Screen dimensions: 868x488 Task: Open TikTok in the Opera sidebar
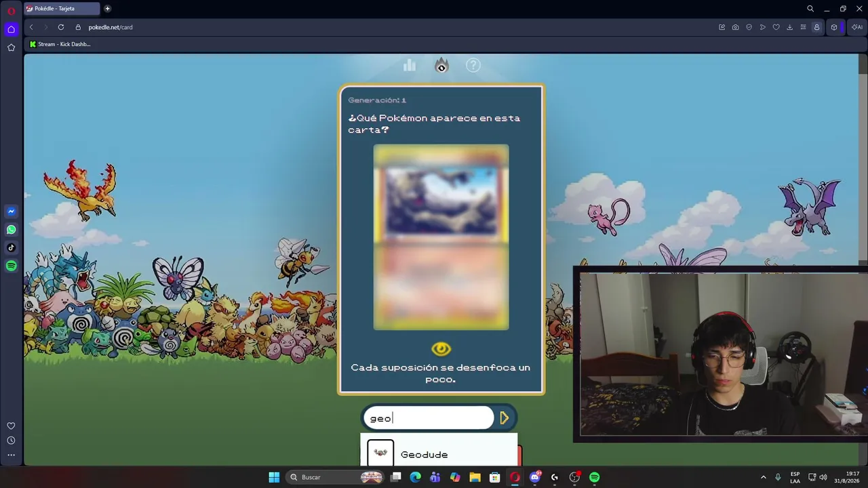(11, 248)
